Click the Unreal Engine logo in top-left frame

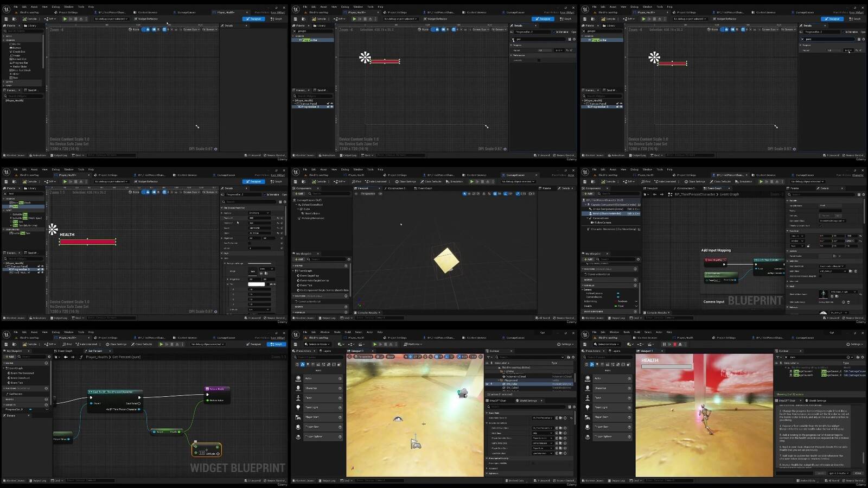(7, 9)
